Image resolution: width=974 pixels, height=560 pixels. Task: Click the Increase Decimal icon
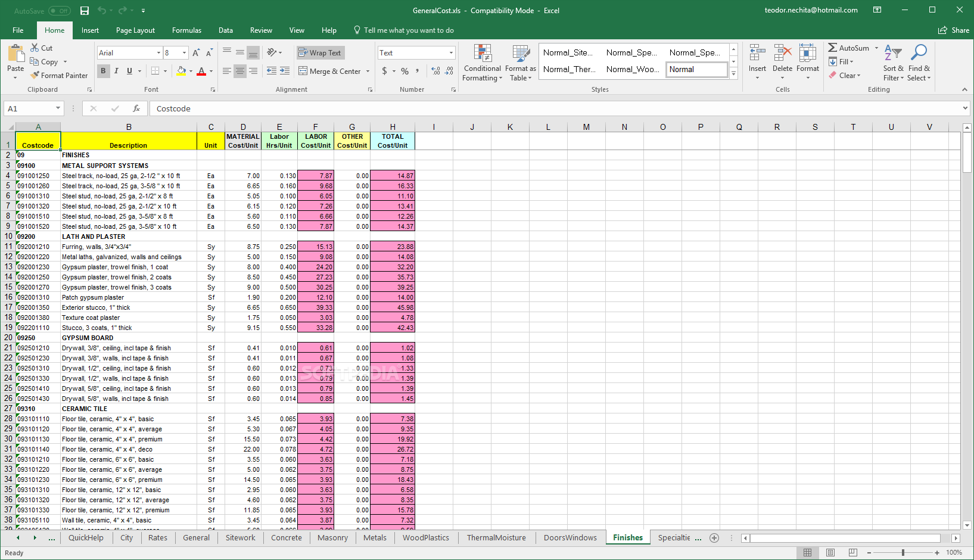[435, 71]
